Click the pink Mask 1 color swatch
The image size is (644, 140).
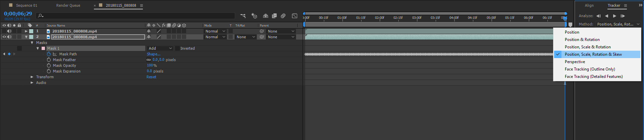coord(43,48)
